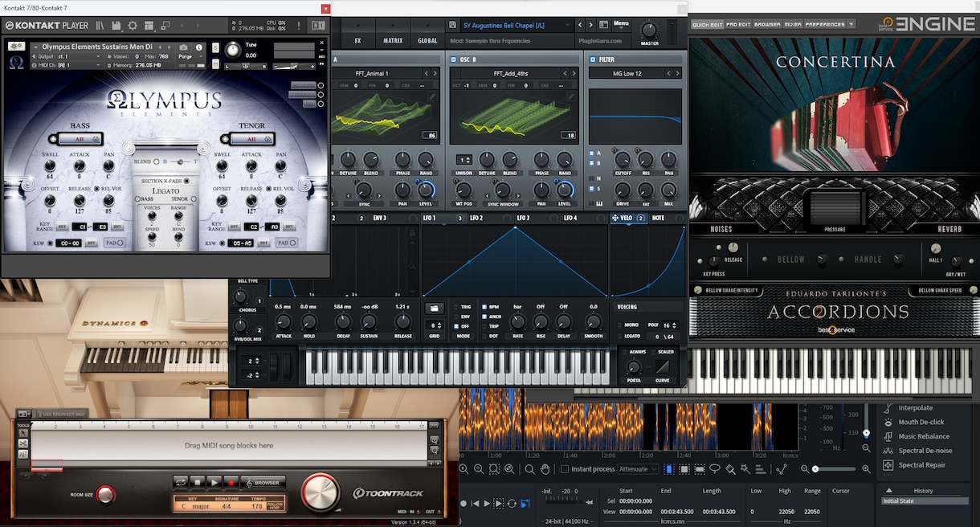The image size is (980, 527).
Task: Switch to the GLOBAL tab in Serum
Action: tap(427, 40)
